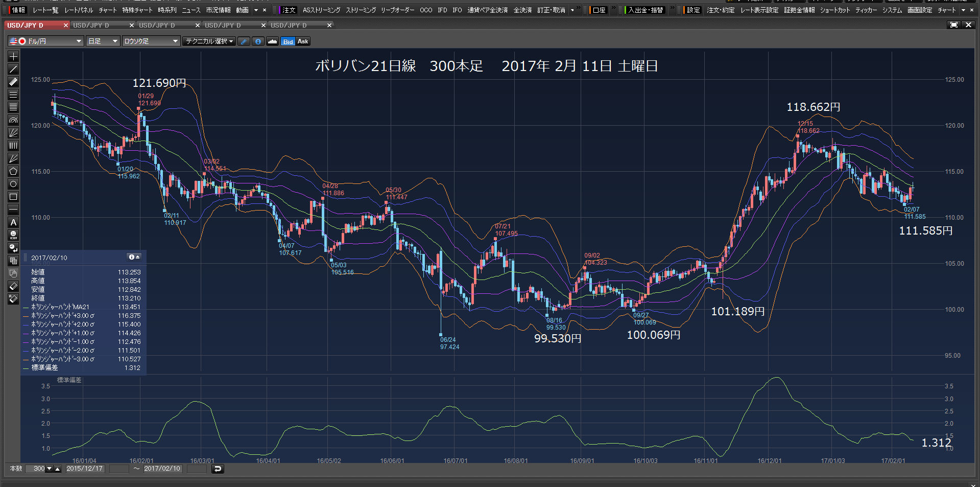Image resolution: width=980 pixels, height=487 pixels.
Task: Select the smiley icon stamp tool
Action: click(13, 235)
